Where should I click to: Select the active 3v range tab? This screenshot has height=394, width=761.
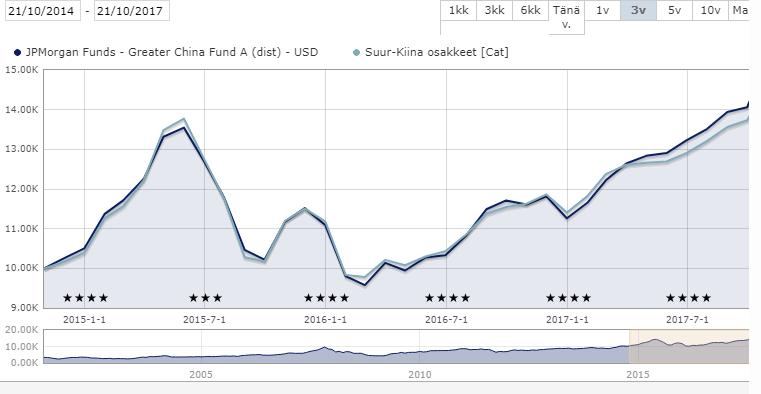pos(638,11)
